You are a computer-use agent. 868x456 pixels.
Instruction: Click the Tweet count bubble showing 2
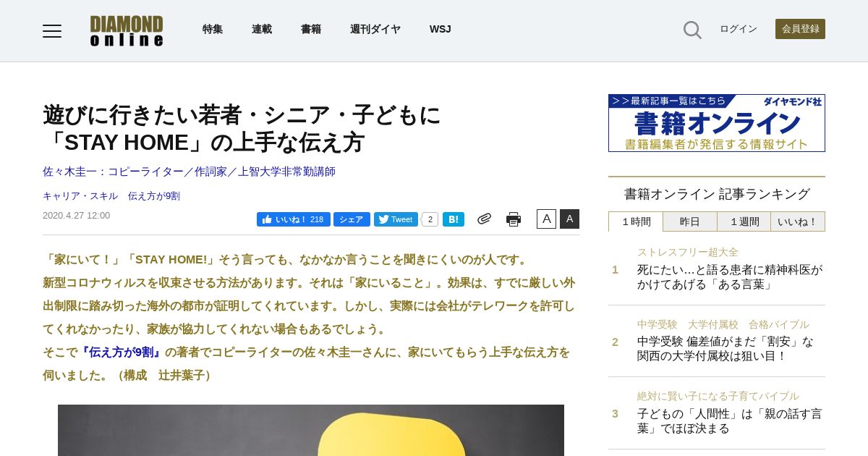point(430,219)
